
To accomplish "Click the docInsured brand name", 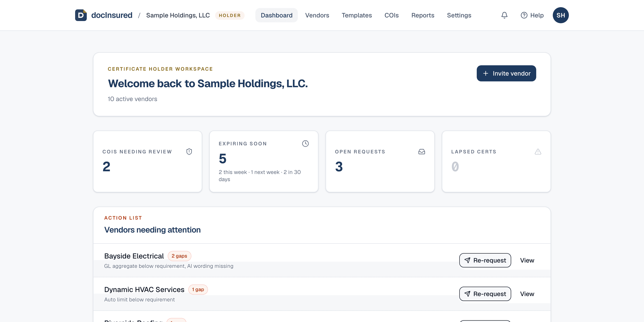I will click(x=112, y=15).
